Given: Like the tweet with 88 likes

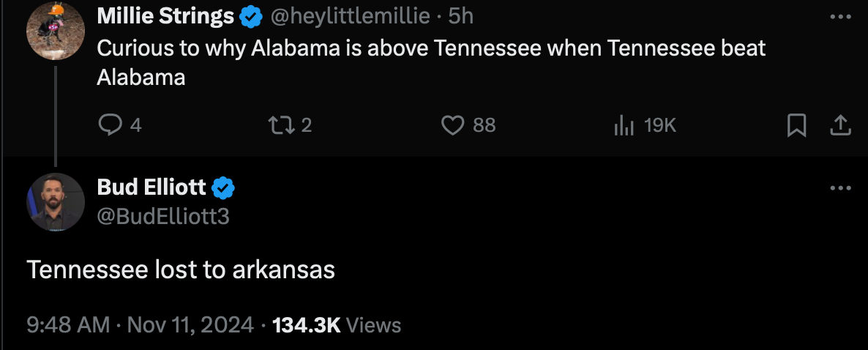Looking at the screenshot, I should click(x=453, y=126).
